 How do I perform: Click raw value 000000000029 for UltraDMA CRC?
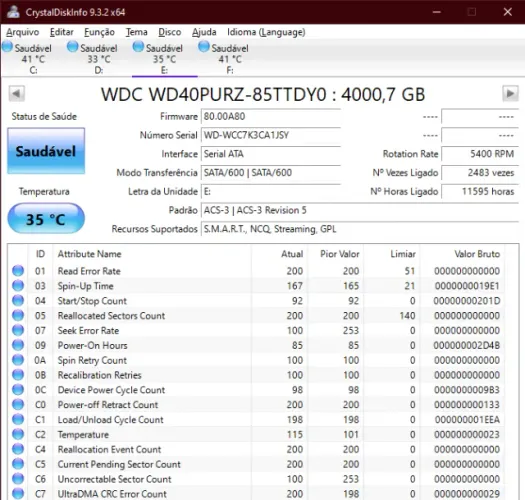[467, 494]
